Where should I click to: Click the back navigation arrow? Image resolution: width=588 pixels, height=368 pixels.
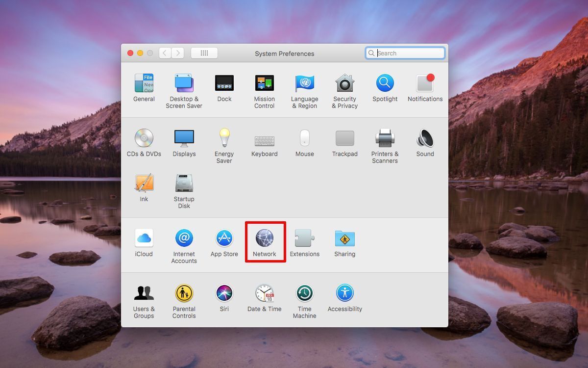point(165,53)
